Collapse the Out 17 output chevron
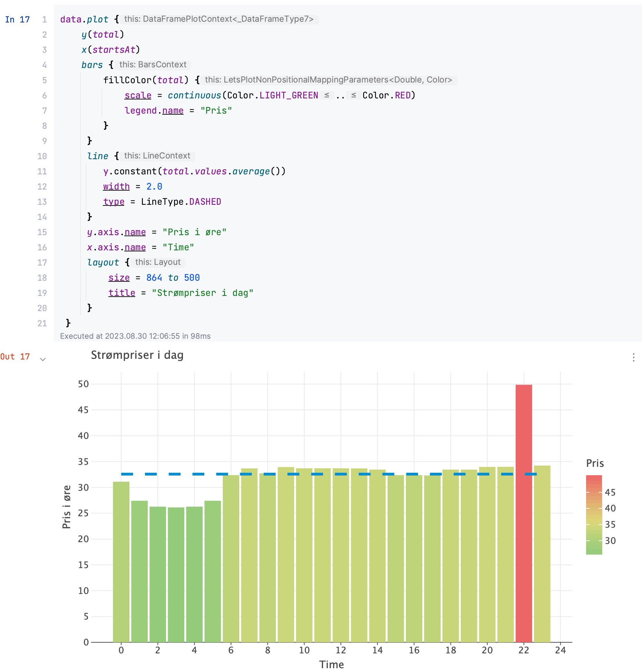 click(43, 359)
